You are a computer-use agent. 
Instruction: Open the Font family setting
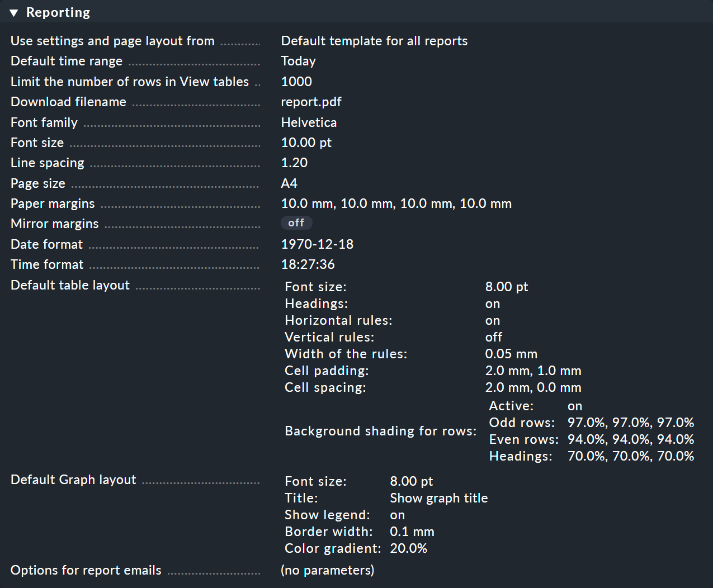tap(44, 122)
